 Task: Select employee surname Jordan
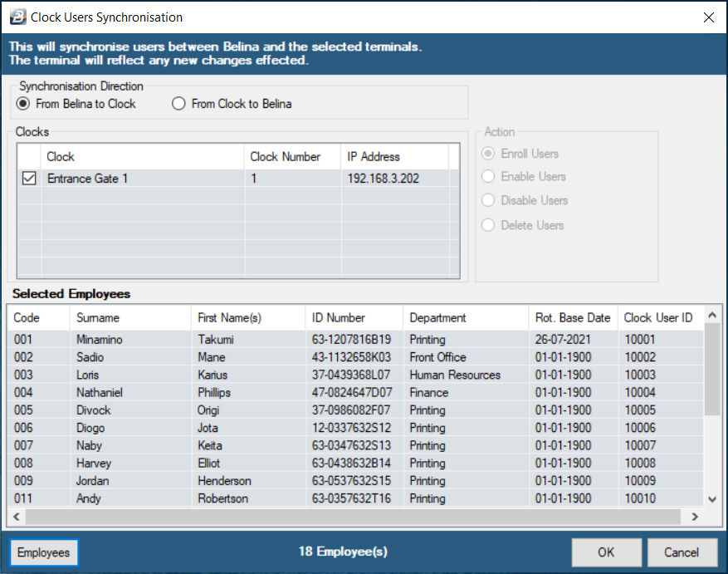pyautogui.click(x=93, y=481)
